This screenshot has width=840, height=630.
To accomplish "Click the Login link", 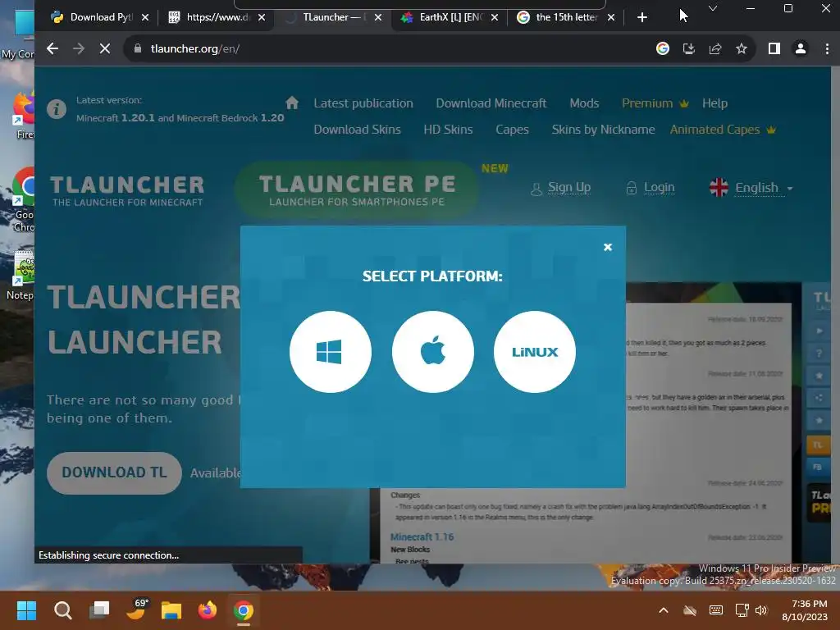I will pyautogui.click(x=651, y=188).
